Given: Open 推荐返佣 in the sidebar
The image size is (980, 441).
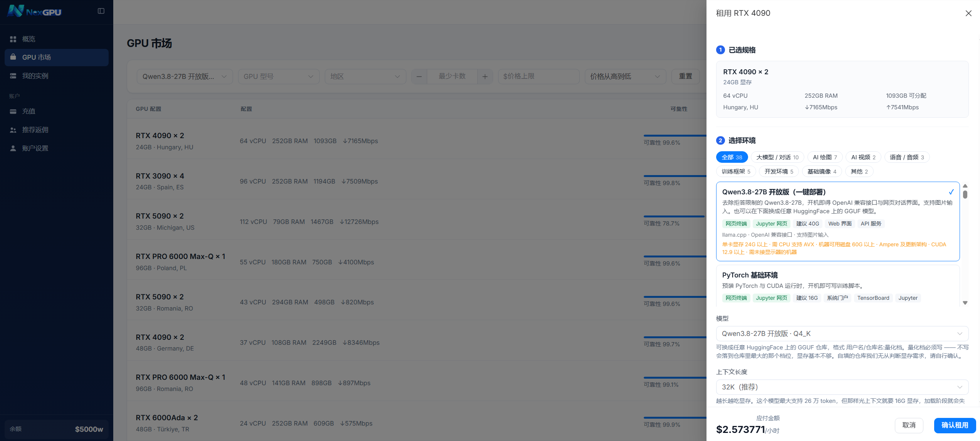Looking at the screenshot, I should tap(57, 130).
